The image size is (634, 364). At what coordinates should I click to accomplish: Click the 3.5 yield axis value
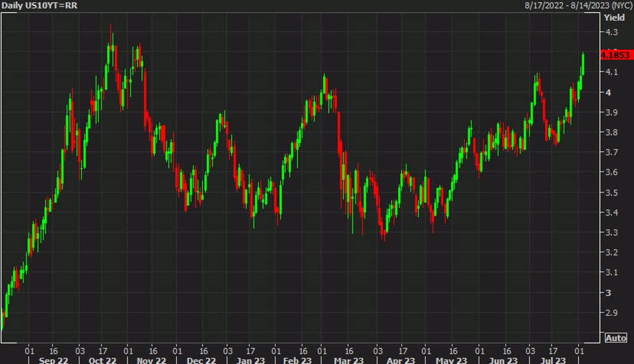point(611,192)
